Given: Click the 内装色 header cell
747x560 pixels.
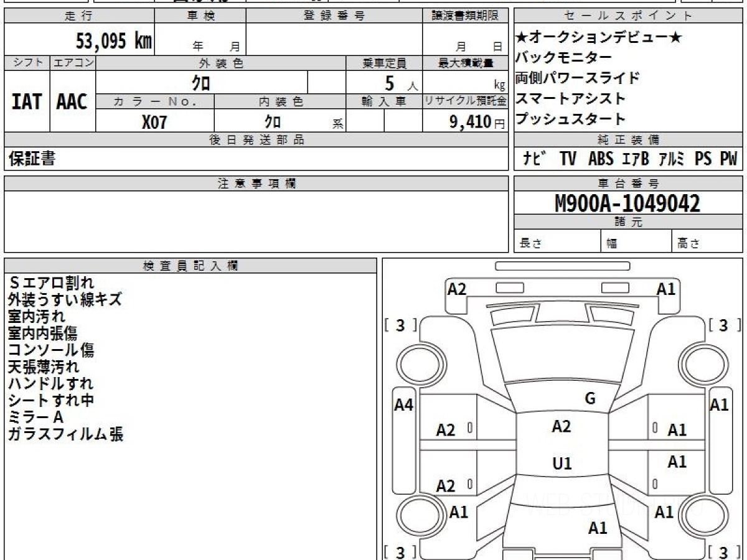Looking at the screenshot, I should point(280,101).
